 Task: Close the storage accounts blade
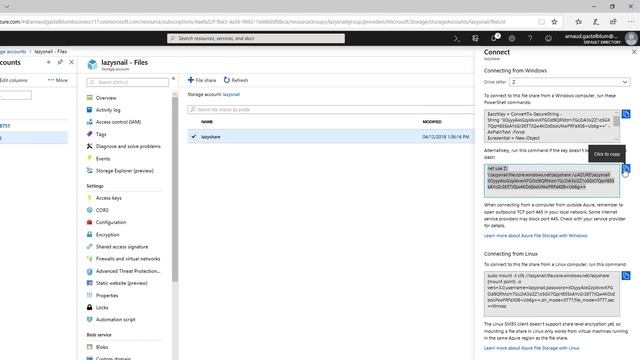(x=71, y=62)
